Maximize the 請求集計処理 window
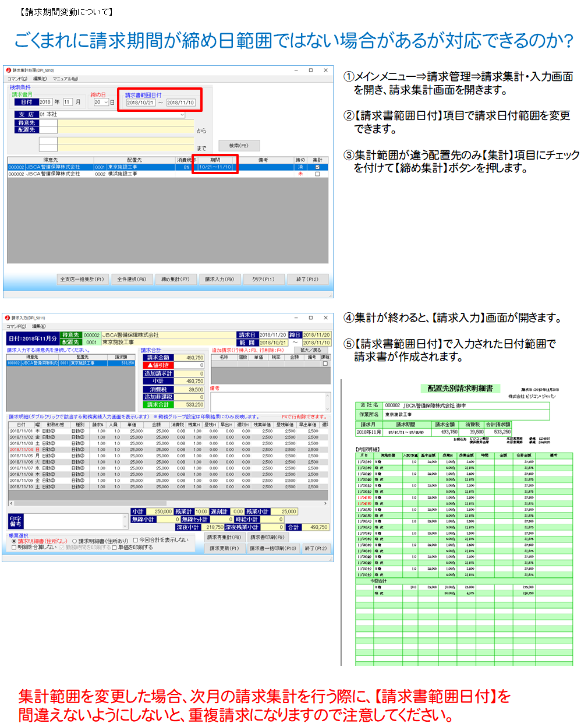This screenshot has height=727, width=588. point(311,70)
